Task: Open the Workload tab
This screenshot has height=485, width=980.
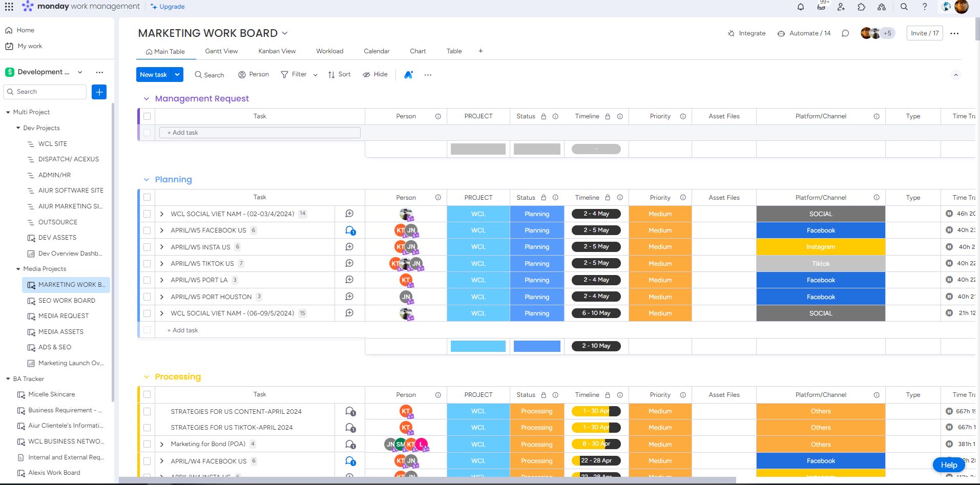Action: tap(329, 51)
